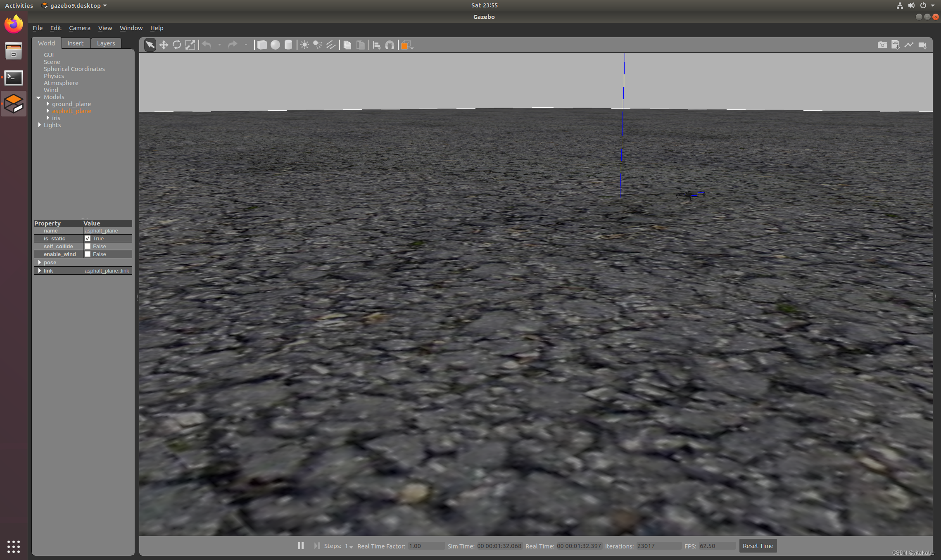
Task: Click the copy icon in toolbar
Action: click(347, 45)
